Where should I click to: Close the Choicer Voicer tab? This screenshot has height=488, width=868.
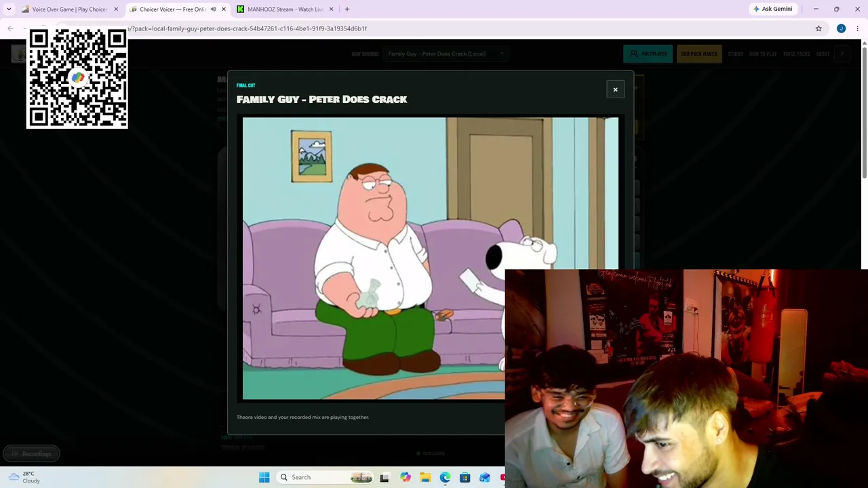[x=224, y=9]
